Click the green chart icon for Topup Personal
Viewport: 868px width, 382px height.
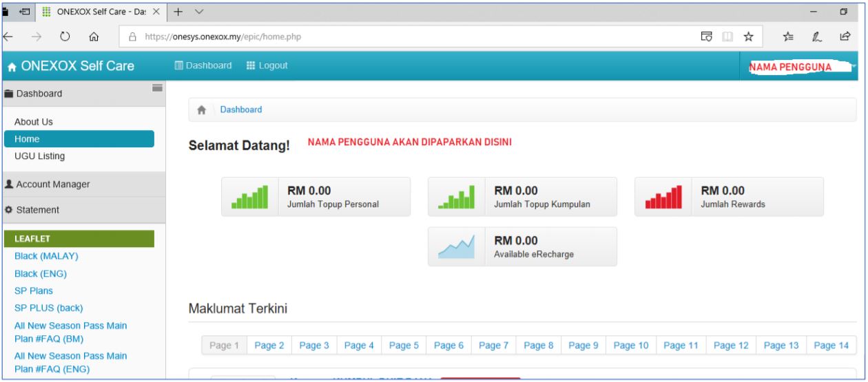pyautogui.click(x=249, y=197)
